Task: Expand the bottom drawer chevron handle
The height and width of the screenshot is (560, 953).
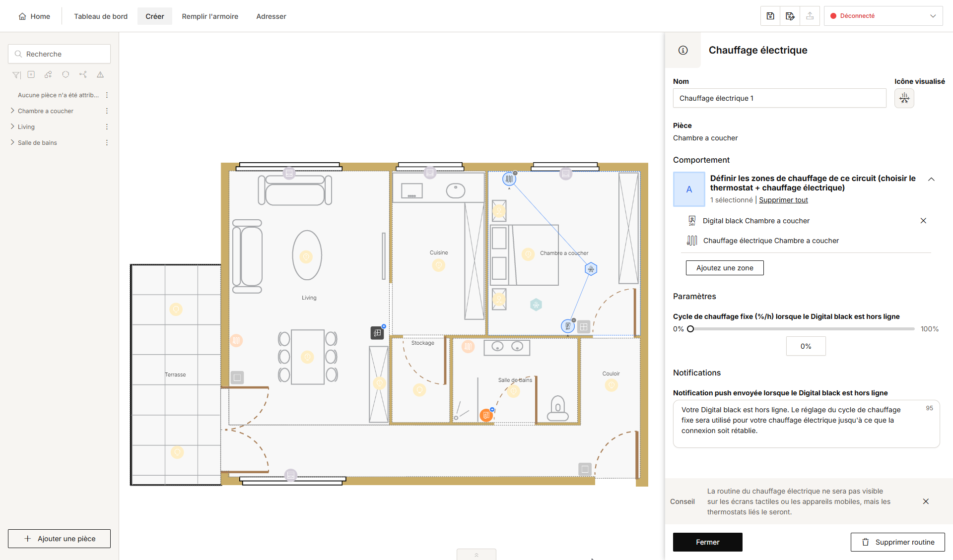Action: pos(476,555)
